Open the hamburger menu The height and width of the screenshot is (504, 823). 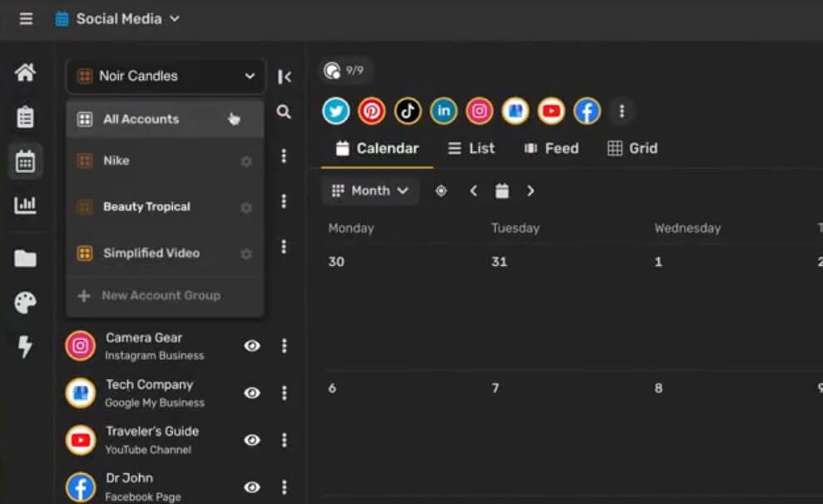click(26, 19)
